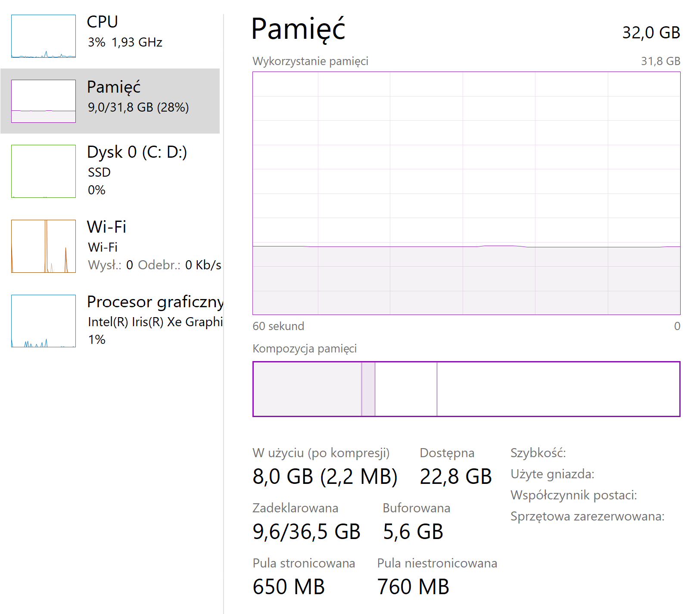The image size is (700, 614).
Task: Click the narrow modified segment in composition bar
Action: pos(368,389)
